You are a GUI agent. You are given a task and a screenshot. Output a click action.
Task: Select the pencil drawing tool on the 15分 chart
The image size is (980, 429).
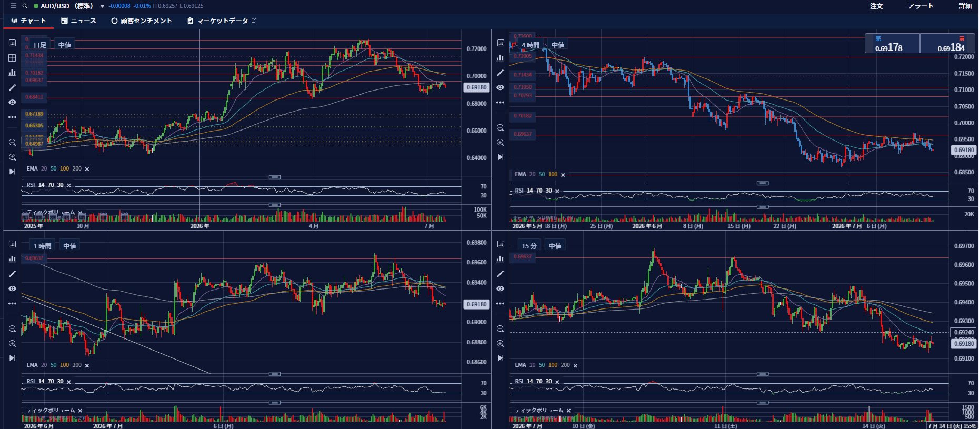(501, 274)
